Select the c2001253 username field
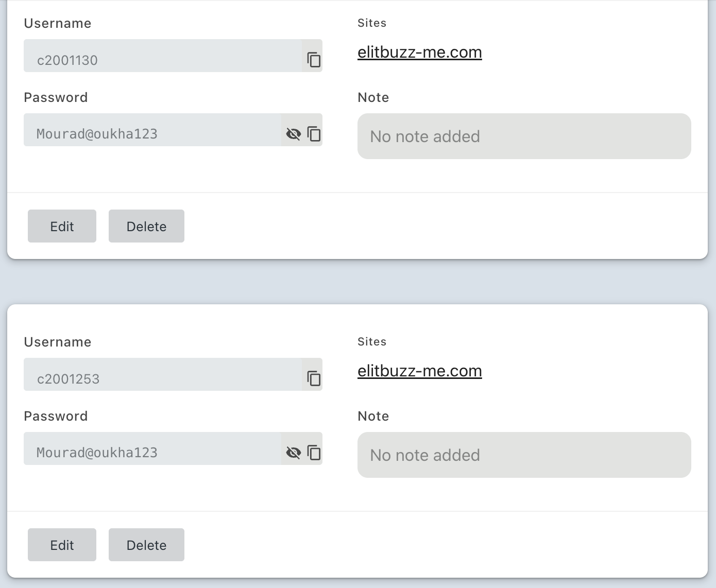This screenshot has height=588, width=716. click(162, 374)
